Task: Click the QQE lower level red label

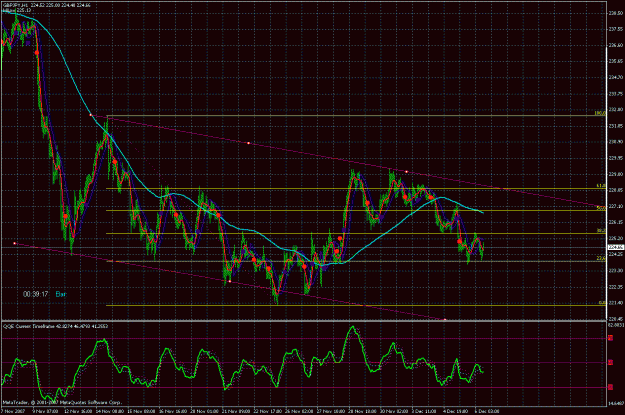Action: tap(611, 387)
